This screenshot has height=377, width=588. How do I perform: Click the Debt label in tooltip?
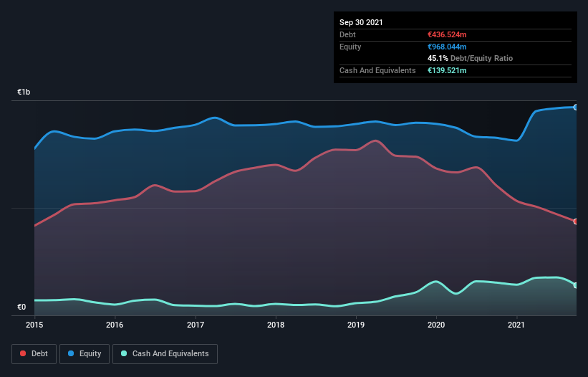347,34
